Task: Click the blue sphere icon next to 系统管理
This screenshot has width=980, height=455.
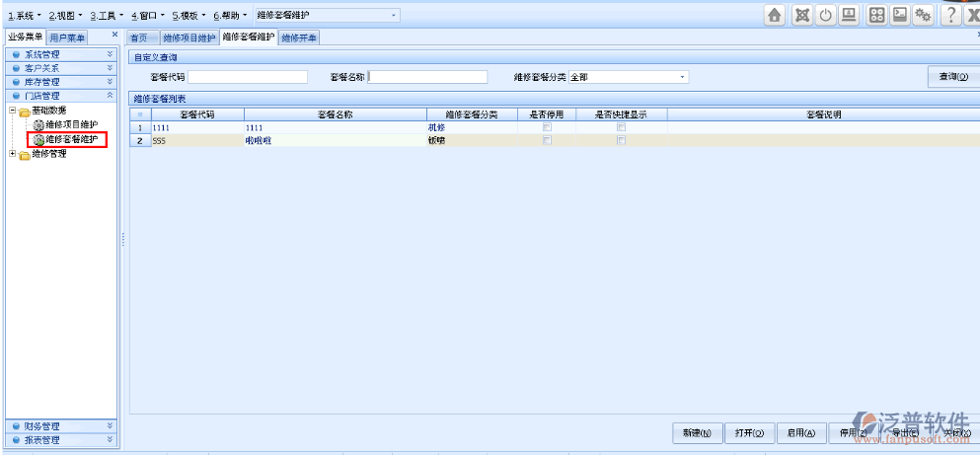Action: 16,55
